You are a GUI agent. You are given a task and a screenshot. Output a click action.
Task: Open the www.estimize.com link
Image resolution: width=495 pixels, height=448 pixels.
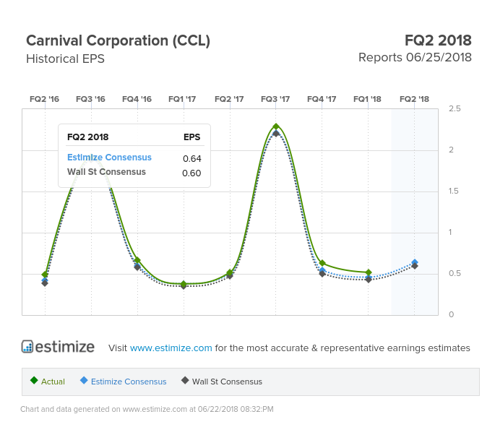click(x=171, y=348)
